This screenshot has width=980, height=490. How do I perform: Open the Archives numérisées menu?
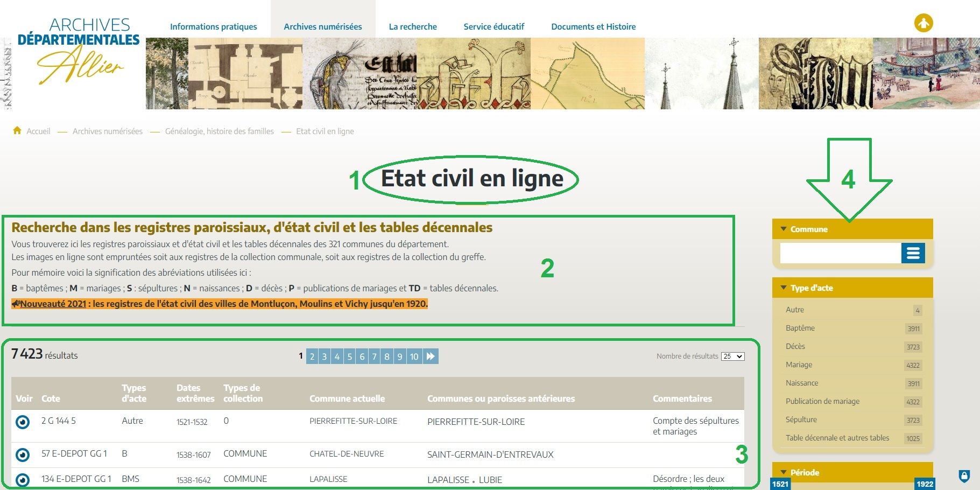(322, 26)
